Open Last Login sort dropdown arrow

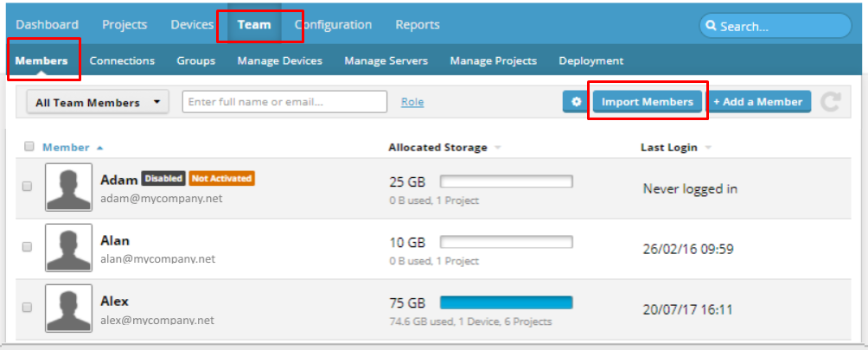707,148
